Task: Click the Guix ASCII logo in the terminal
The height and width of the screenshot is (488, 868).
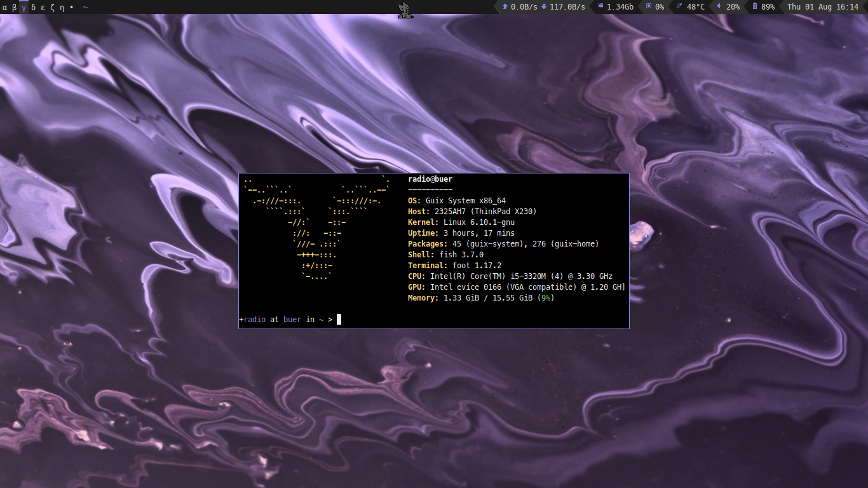Action: tap(316, 227)
